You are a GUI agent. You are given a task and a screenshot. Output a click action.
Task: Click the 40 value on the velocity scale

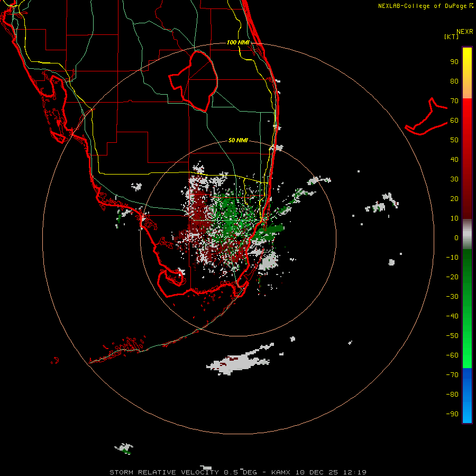click(x=454, y=160)
